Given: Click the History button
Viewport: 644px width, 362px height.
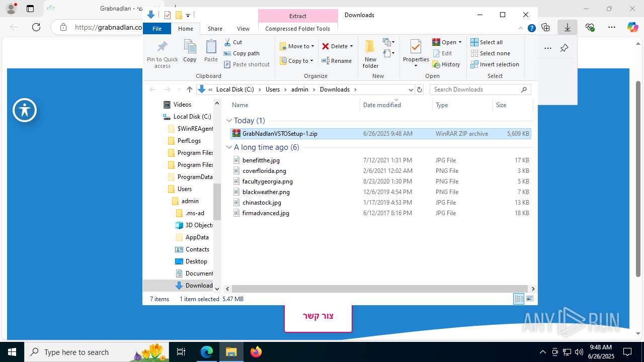Looking at the screenshot, I should (x=446, y=64).
